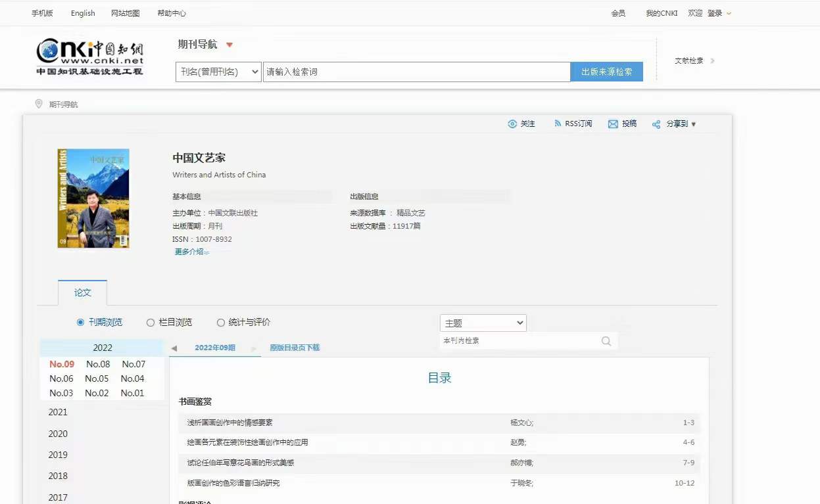Select issue No.09
Viewport: 820px width, 504px height.
[62, 364]
